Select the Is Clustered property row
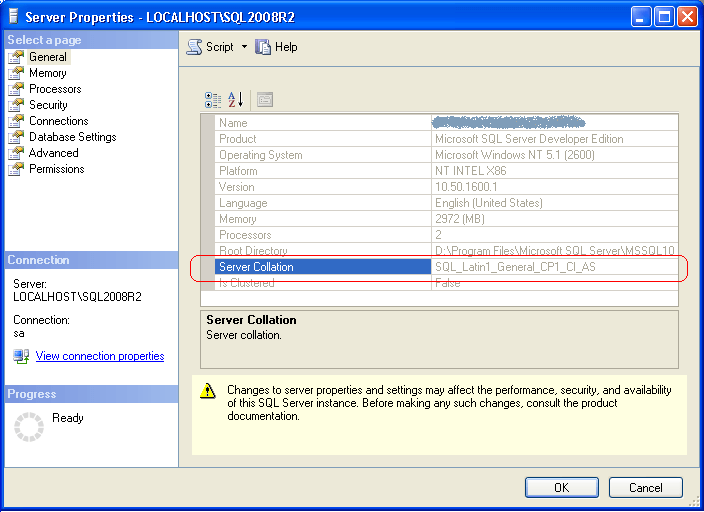 [446, 283]
